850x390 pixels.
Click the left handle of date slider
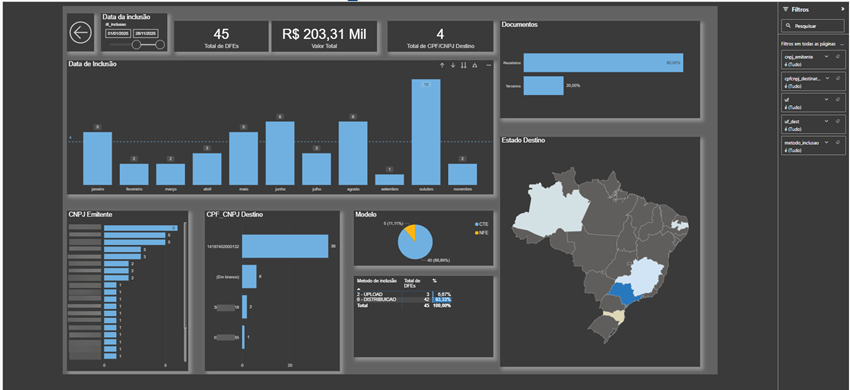(x=137, y=44)
